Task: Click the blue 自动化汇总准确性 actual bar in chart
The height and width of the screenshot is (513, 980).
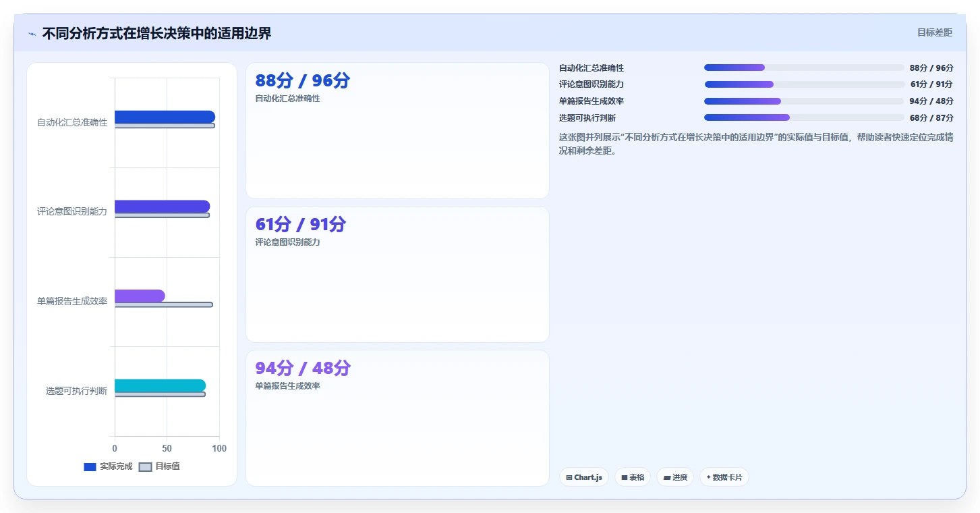Action: [x=165, y=117]
